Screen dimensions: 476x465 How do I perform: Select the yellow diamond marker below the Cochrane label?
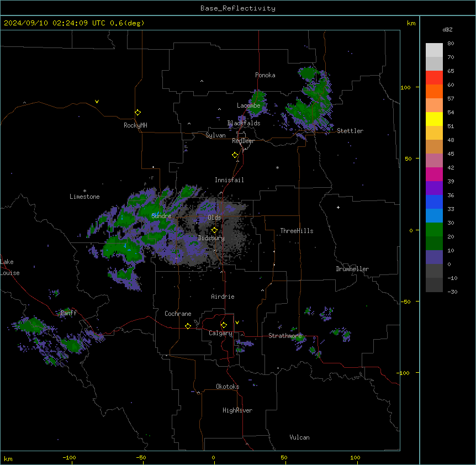point(188,326)
